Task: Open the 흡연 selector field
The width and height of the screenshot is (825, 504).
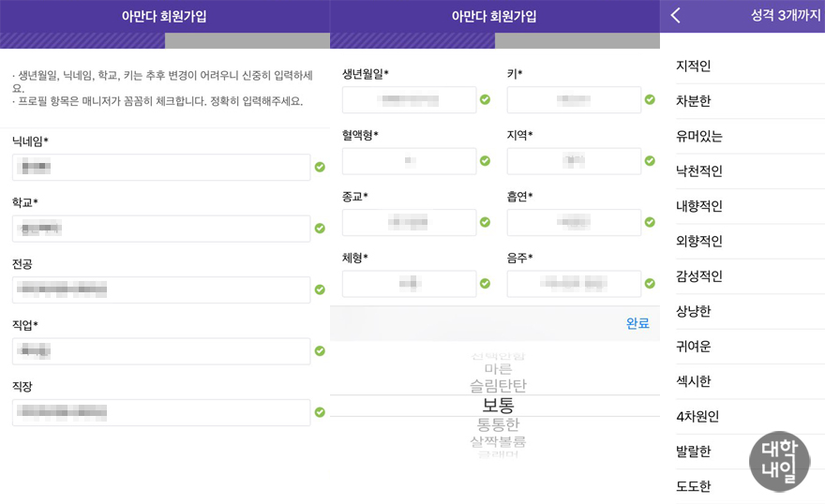Action: coord(574,222)
